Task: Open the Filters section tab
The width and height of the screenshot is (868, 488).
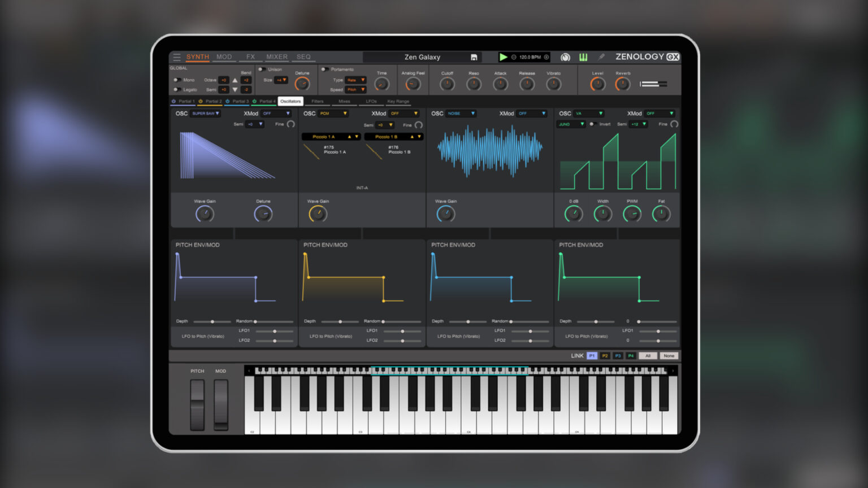Action: (x=318, y=101)
